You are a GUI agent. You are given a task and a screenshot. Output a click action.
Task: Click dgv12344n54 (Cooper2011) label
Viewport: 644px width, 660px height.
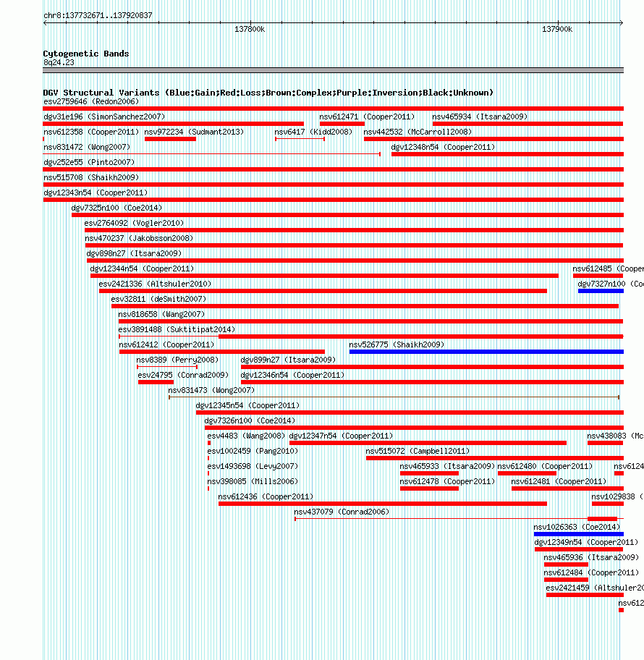point(142,268)
